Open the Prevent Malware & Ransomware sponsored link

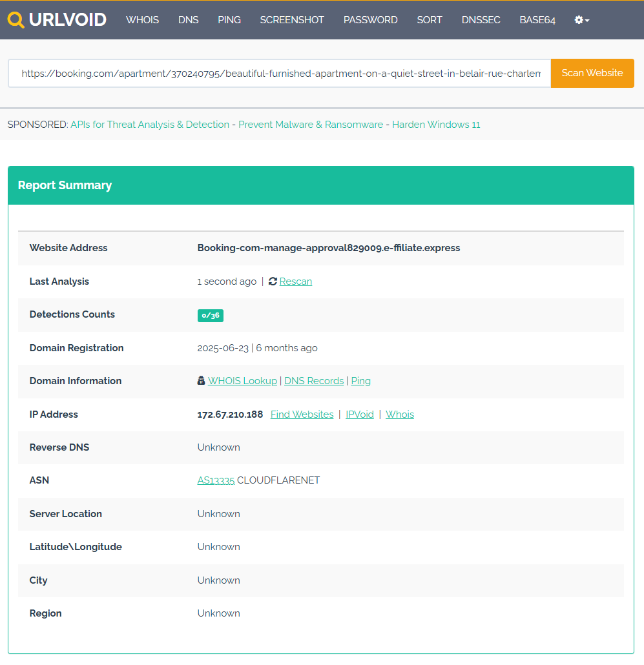(x=310, y=124)
